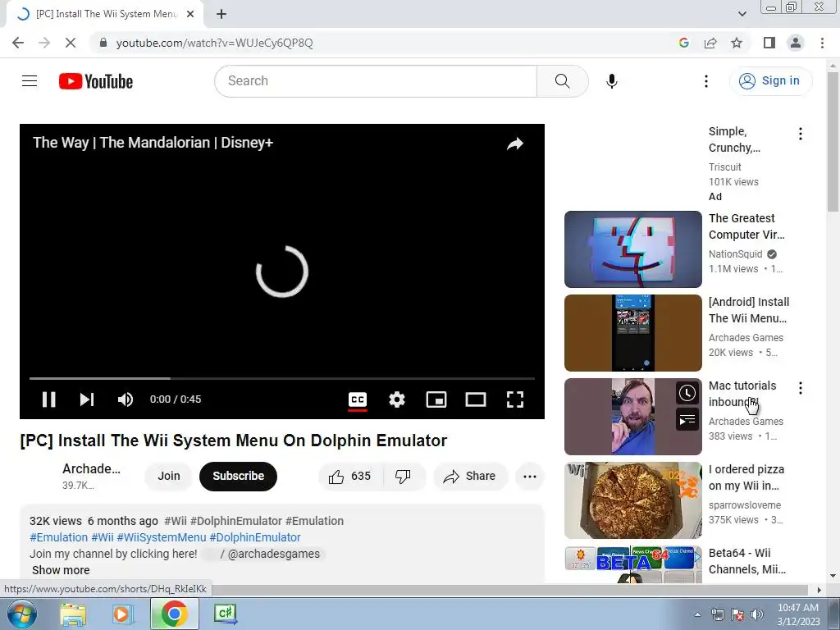The height and width of the screenshot is (630, 840).
Task: Open the C# app in taskbar
Action: (225, 614)
